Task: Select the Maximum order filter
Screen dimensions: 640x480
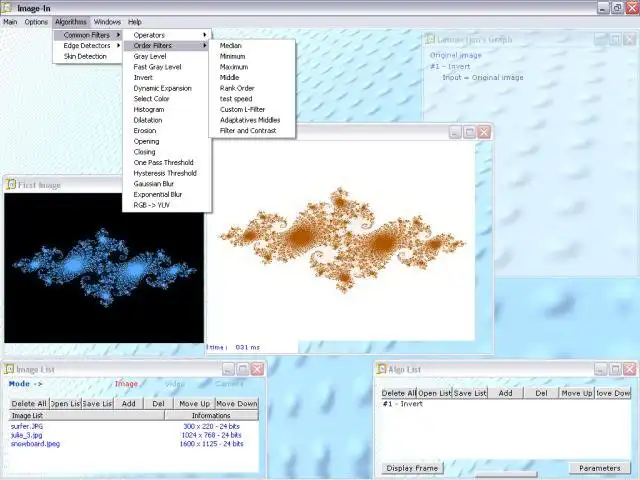Action: [x=252, y=67]
